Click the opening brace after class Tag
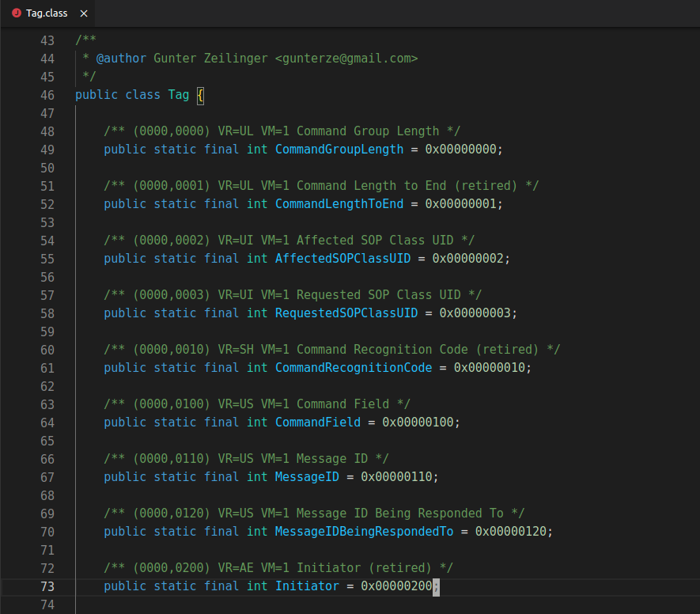Viewport: 700px width, 614px height. 200,95
